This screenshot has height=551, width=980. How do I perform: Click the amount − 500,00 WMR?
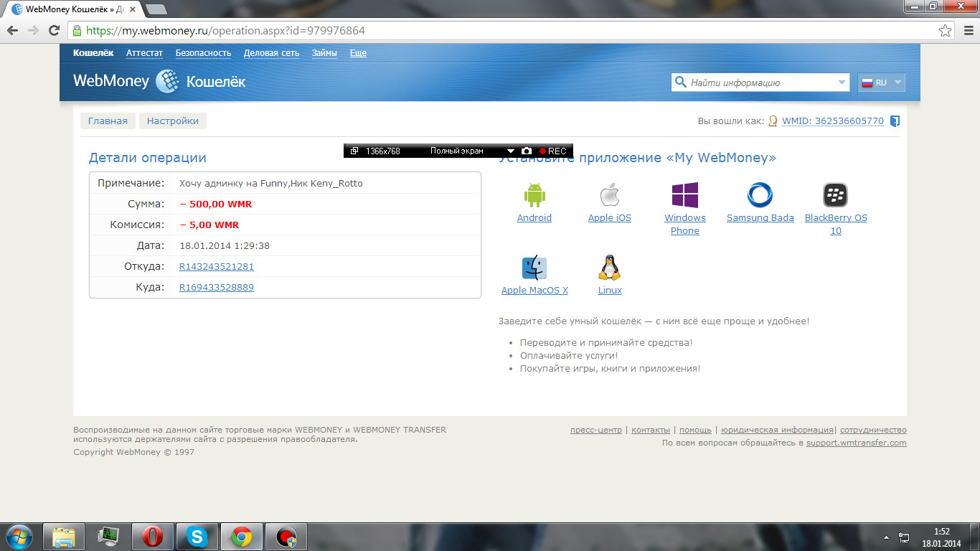point(216,204)
